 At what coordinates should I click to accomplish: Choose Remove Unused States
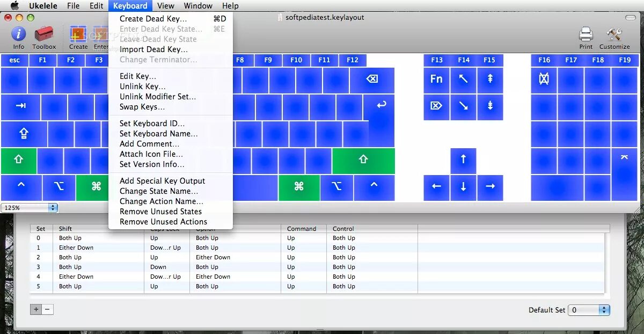[x=171, y=212]
